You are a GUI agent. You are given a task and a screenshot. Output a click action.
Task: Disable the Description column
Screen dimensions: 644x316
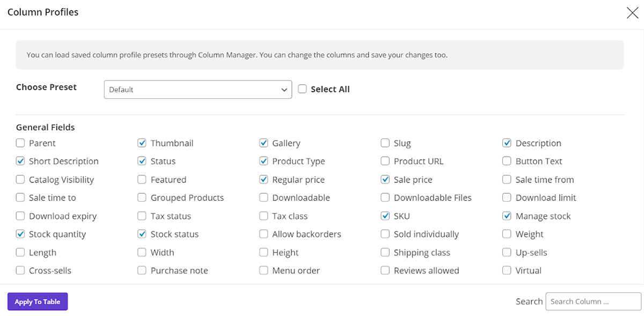[x=507, y=143]
